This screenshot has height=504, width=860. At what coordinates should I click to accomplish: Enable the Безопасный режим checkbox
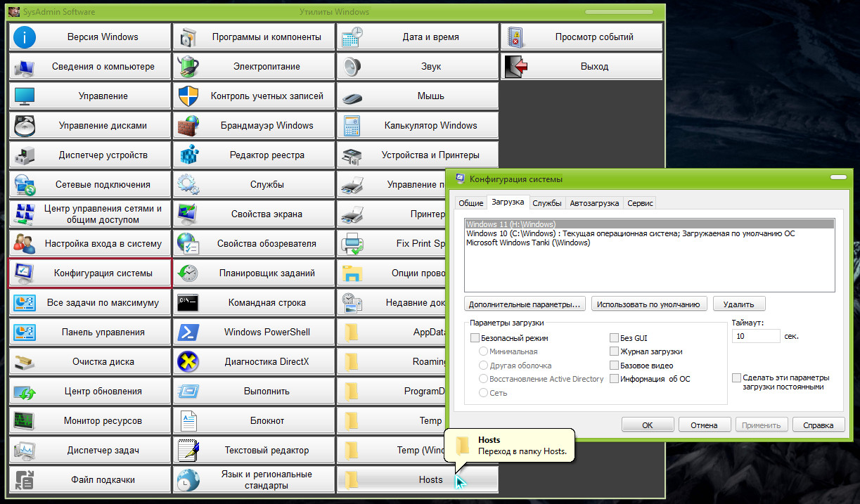tap(475, 338)
